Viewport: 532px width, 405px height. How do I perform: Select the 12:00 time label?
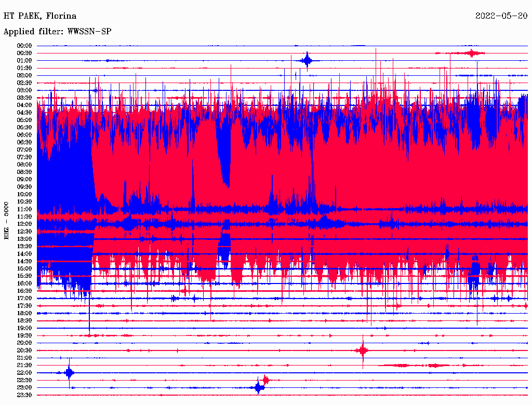(24, 224)
